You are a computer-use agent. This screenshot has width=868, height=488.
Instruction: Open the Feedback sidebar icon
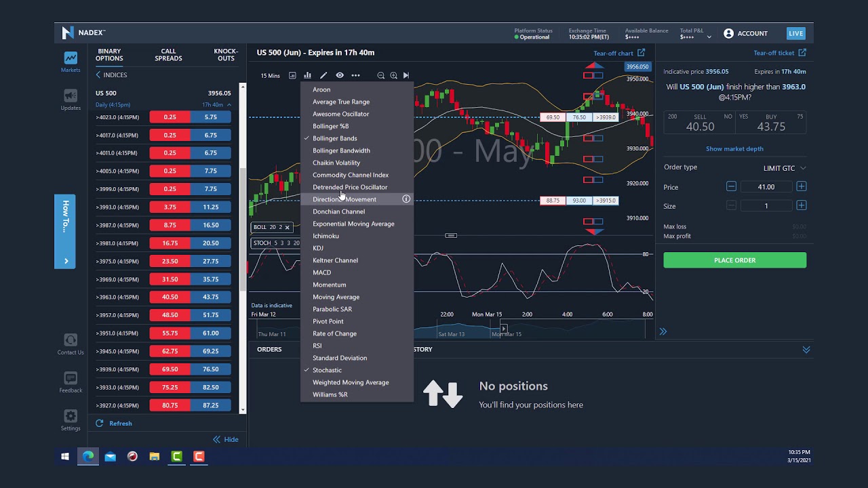(x=71, y=378)
